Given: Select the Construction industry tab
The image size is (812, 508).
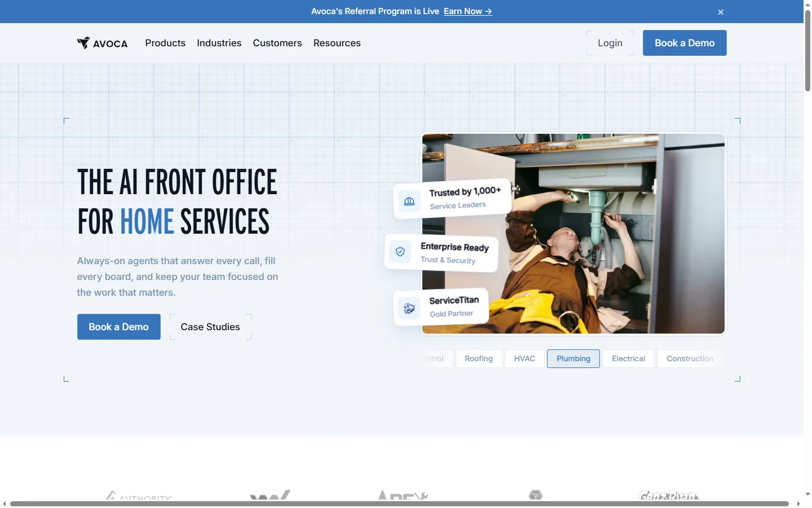Looking at the screenshot, I should [690, 358].
